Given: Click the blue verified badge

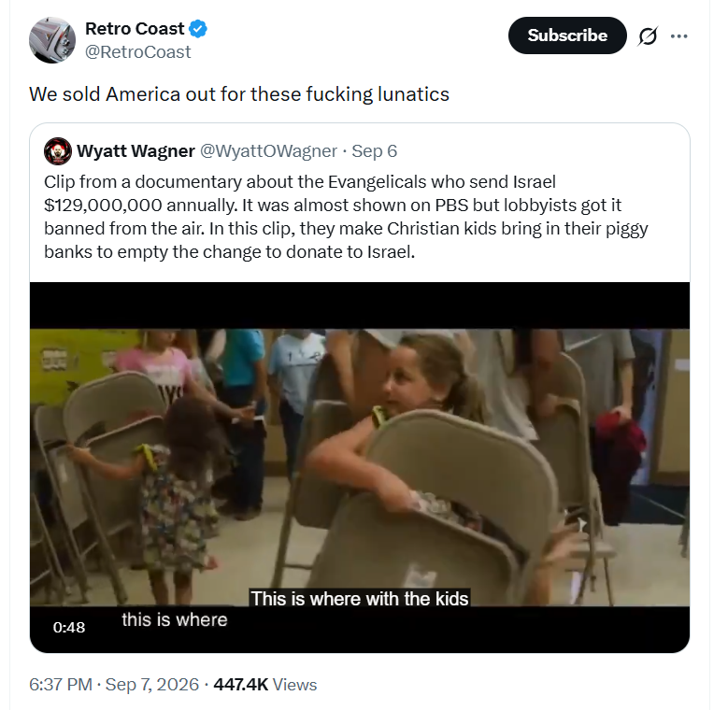Looking at the screenshot, I should tap(198, 29).
